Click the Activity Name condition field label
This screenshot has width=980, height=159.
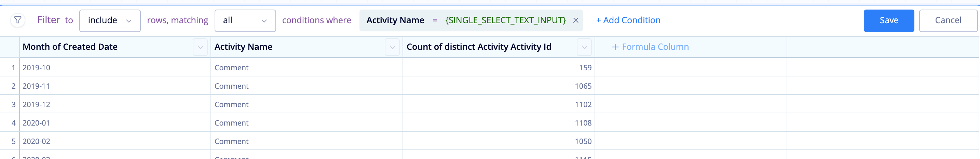coord(395,20)
